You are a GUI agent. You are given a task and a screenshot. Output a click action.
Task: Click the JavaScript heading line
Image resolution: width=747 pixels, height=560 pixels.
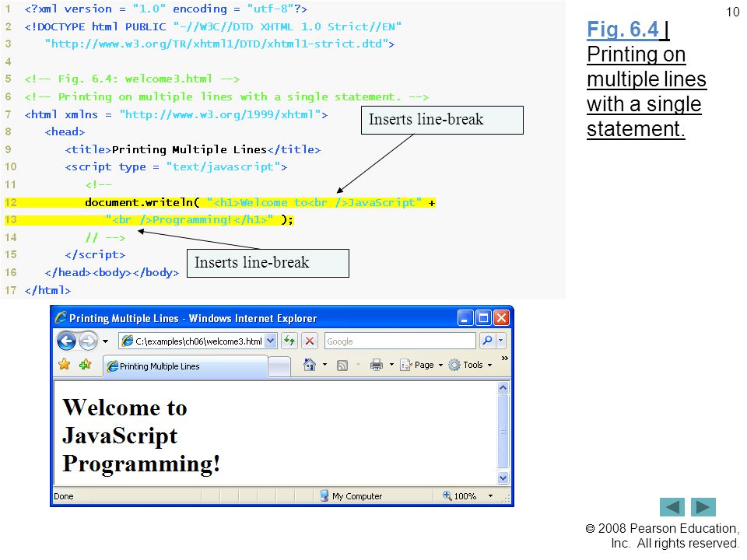pos(120,436)
